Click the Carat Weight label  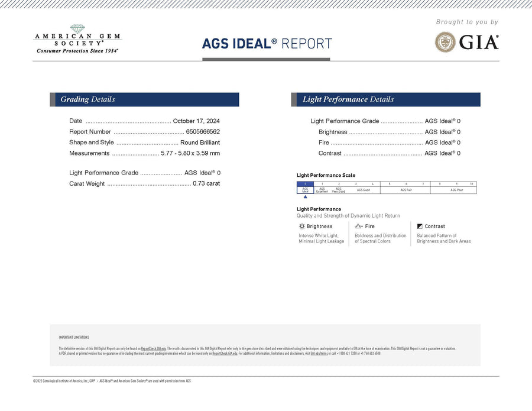(87, 183)
